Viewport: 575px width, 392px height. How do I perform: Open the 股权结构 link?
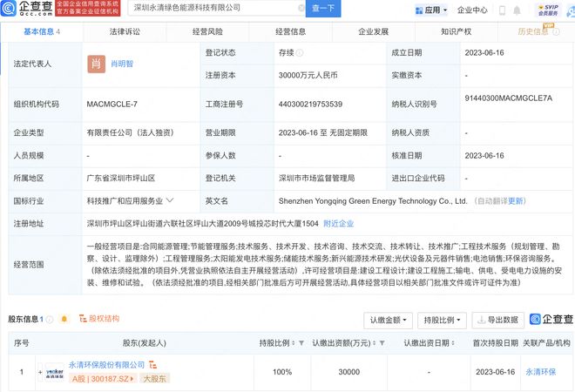(x=99, y=319)
